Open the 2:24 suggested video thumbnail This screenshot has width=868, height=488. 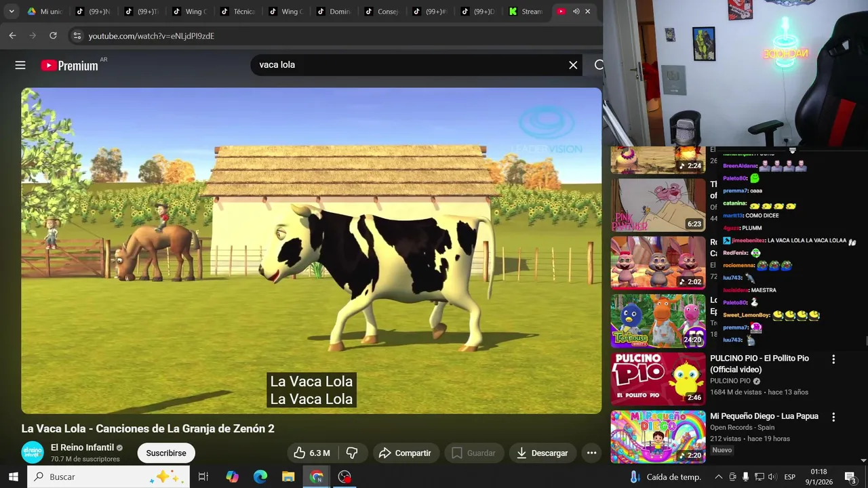[x=658, y=160]
